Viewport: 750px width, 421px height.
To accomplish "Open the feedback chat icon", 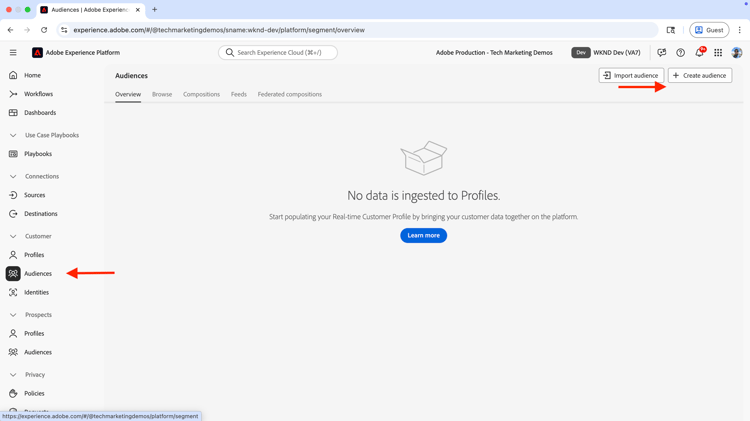I will click(x=662, y=53).
